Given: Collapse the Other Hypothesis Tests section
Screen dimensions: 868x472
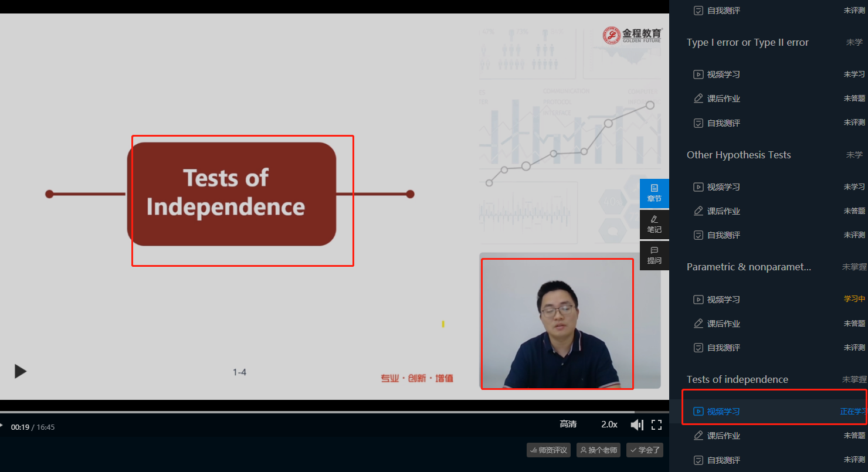Looking at the screenshot, I should point(738,155).
